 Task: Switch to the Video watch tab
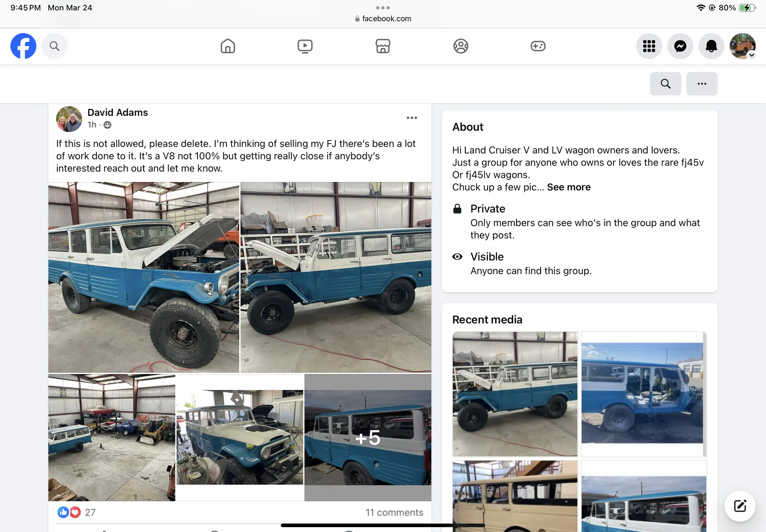[x=305, y=46]
